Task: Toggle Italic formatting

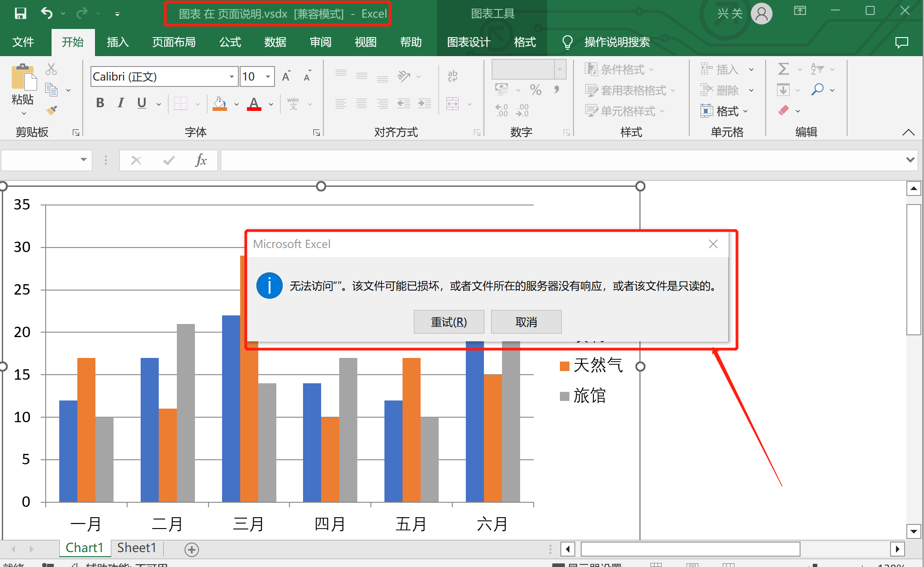Action: 120,103
